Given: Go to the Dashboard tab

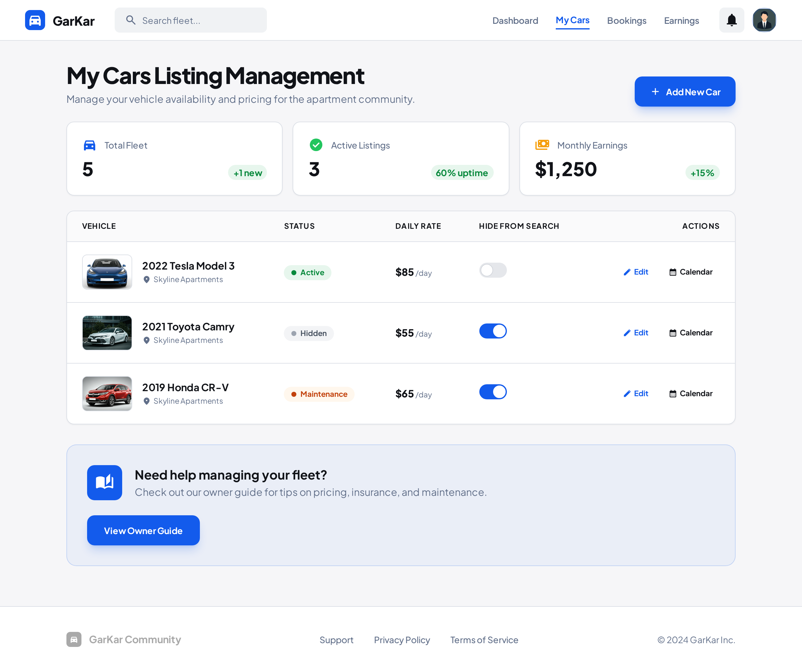Looking at the screenshot, I should tap(515, 21).
